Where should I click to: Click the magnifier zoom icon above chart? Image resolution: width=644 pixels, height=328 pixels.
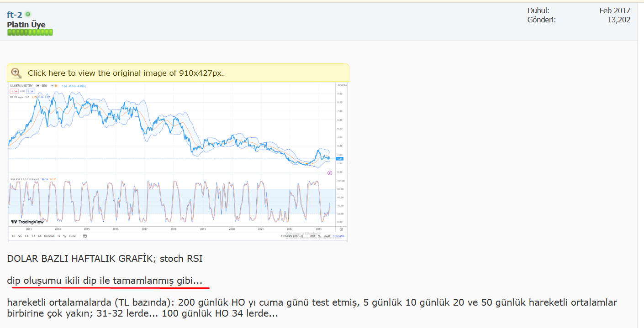click(x=16, y=73)
